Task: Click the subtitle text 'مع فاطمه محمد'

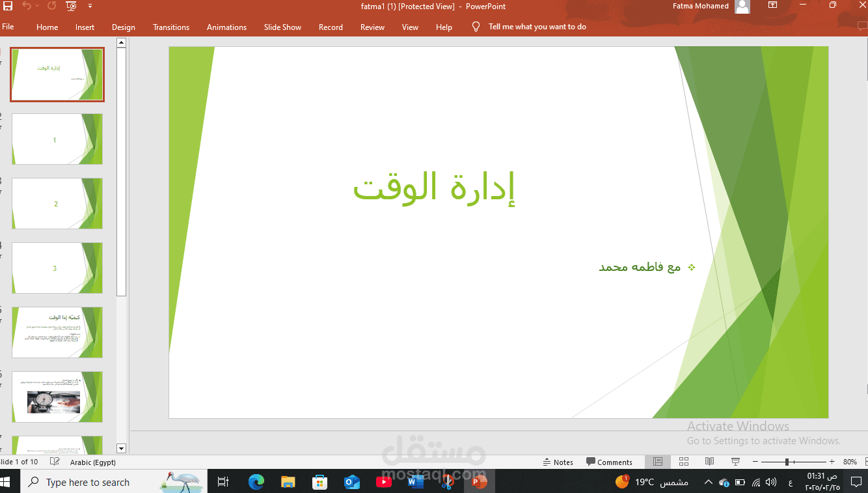Action: point(640,267)
